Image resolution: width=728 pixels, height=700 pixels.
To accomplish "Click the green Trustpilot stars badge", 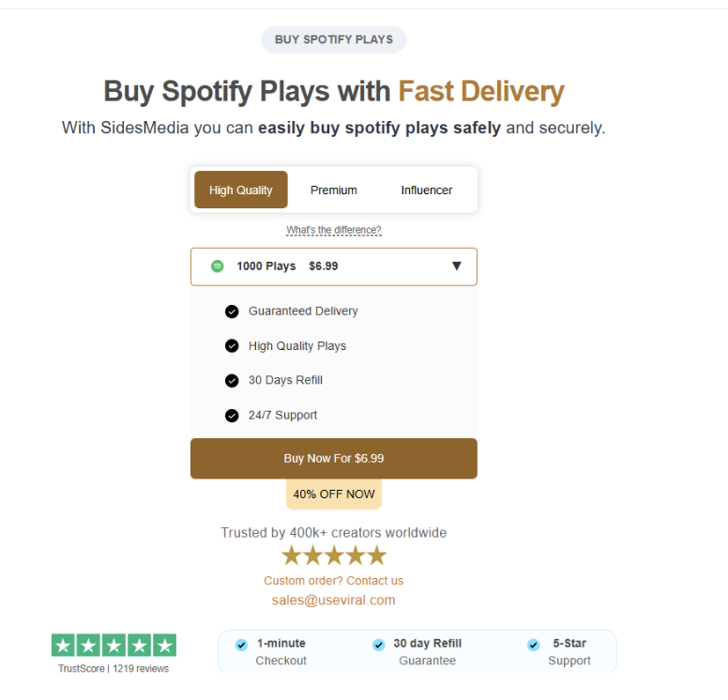I will 114,646.
